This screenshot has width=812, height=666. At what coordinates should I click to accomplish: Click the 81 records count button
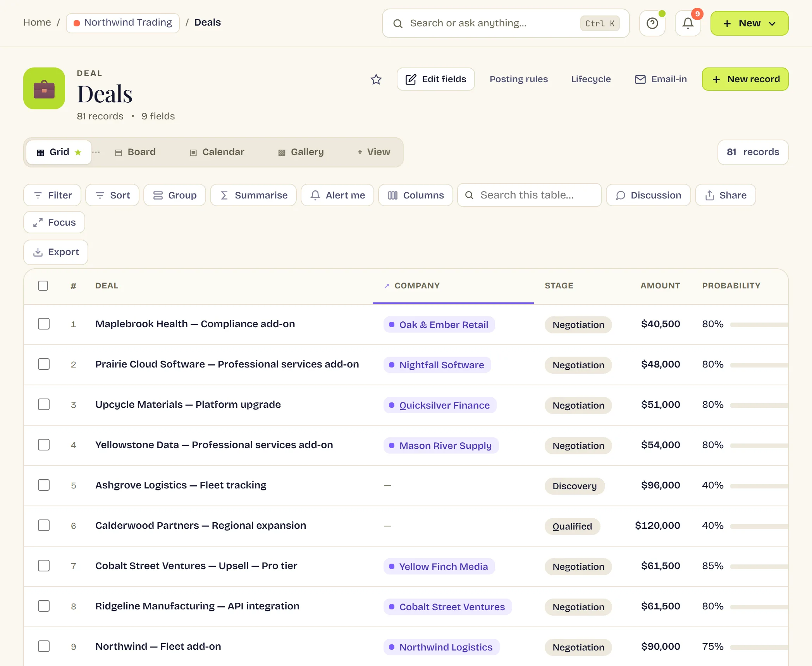tap(753, 152)
